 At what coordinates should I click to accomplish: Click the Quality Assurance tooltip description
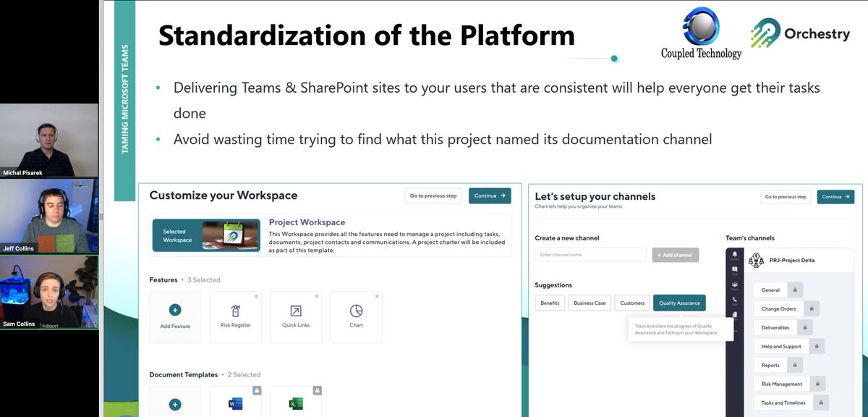point(676,329)
